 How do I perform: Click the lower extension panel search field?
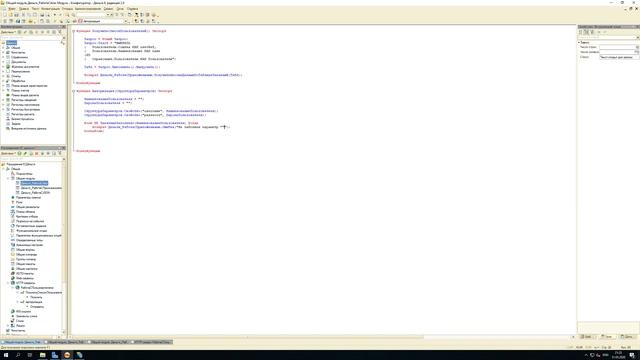[x=31, y=159]
